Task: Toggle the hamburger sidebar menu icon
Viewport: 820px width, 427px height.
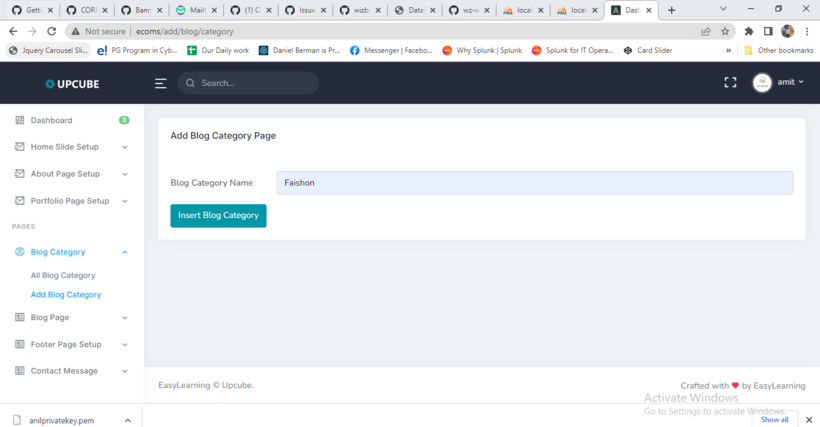Action: click(x=160, y=83)
